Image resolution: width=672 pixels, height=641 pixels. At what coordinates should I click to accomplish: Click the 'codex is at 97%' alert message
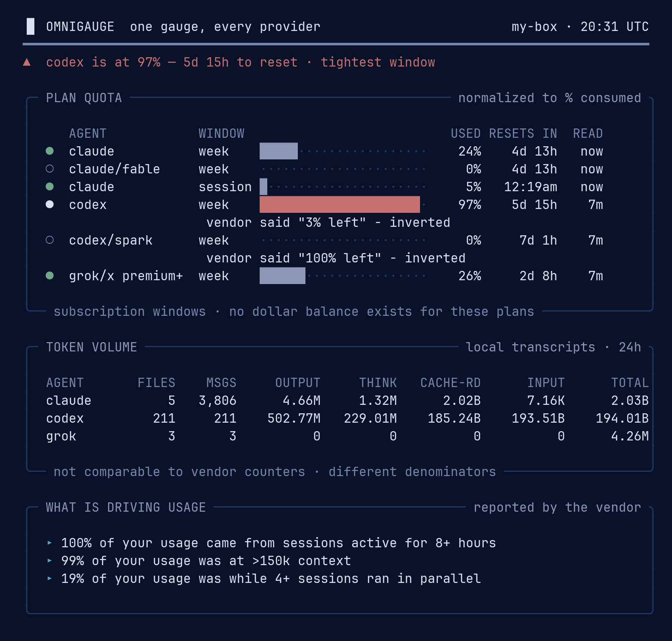pyautogui.click(x=241, y=62)
